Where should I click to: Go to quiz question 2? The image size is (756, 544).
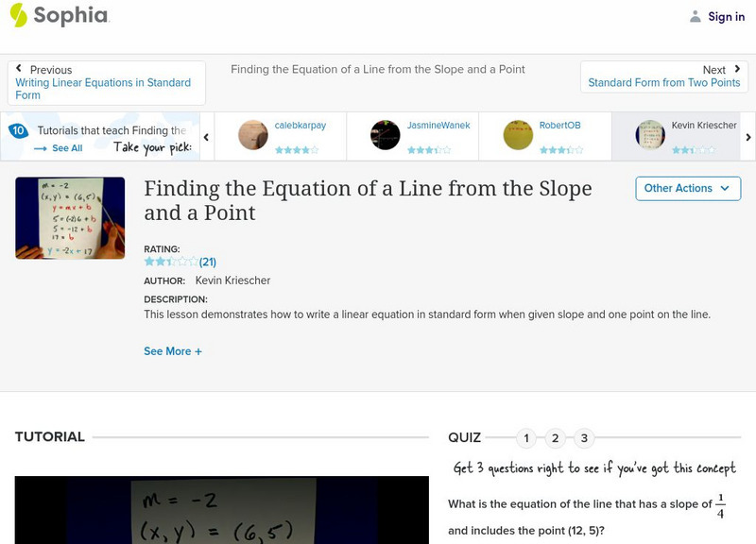pyautogui.click(x=556, y=438)
